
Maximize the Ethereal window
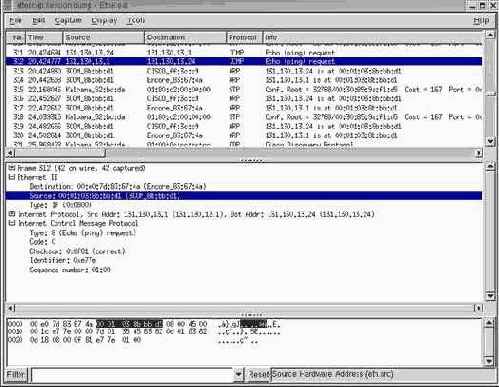tap(483, 6)
